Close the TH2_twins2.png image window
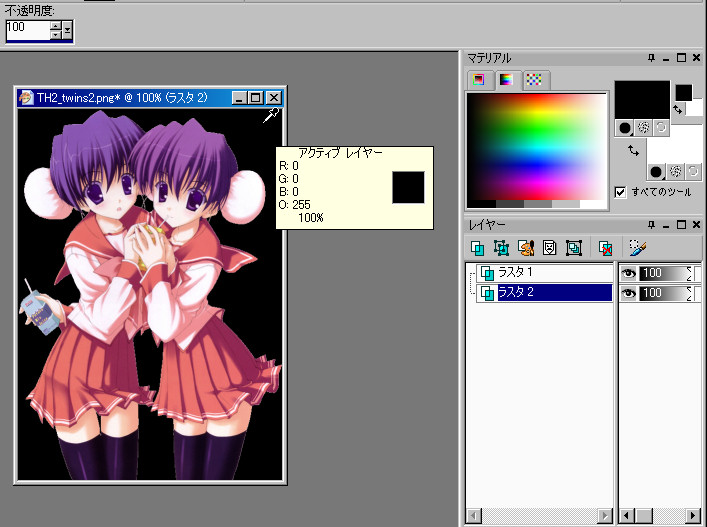The image size is (707, 527). (x=274, y=97)
